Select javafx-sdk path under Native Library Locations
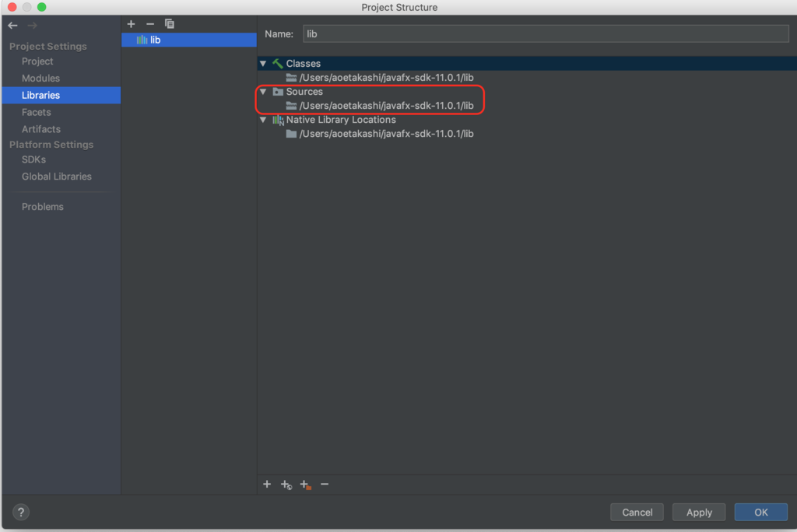This screenshot has width=797, height=532. click(386, 134)
